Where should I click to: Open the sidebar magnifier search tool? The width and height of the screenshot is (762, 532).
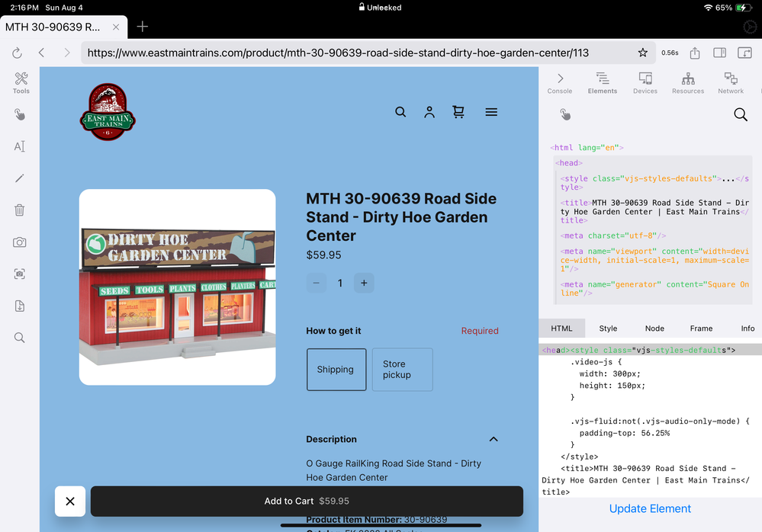click(19, 338)
